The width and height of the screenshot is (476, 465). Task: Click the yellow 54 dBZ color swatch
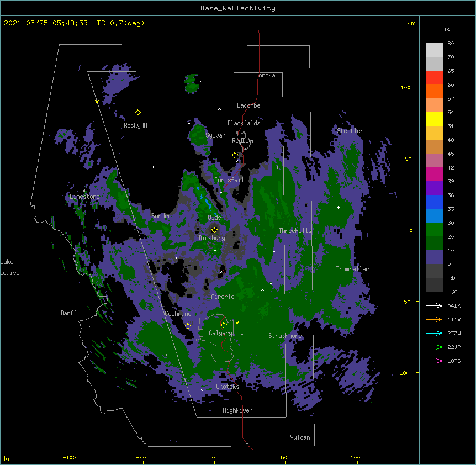pos(434,119)
